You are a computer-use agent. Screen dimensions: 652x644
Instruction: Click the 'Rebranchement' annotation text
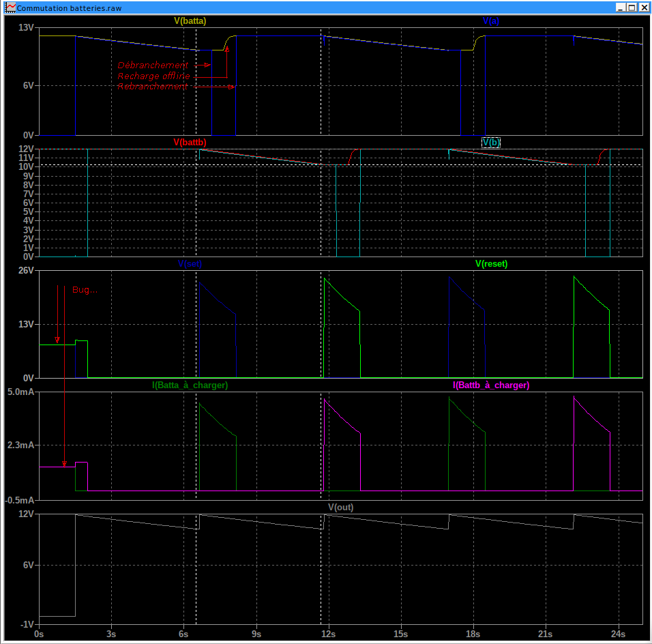tap(152, 87)
